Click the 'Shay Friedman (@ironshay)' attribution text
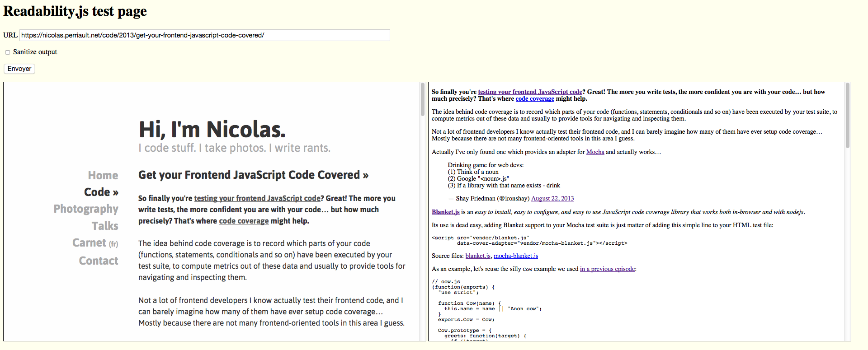The height and width of the screenshot is (350, 868). 493,199
